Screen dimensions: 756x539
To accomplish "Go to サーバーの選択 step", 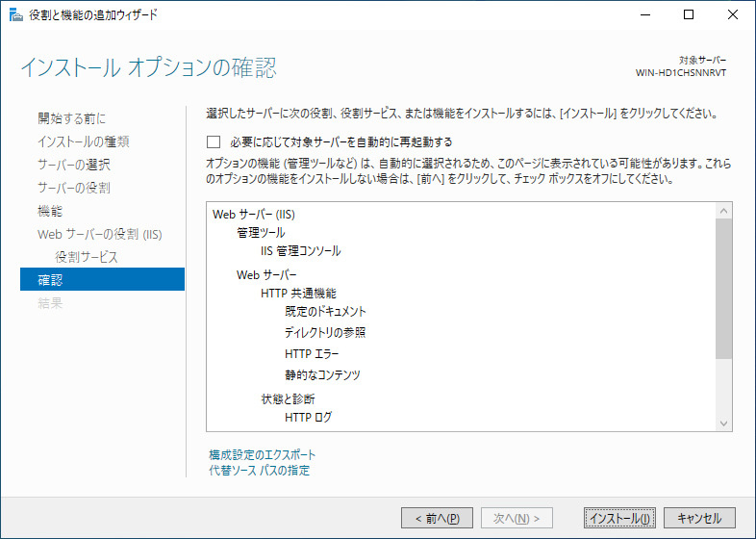I will pos(74,165).
